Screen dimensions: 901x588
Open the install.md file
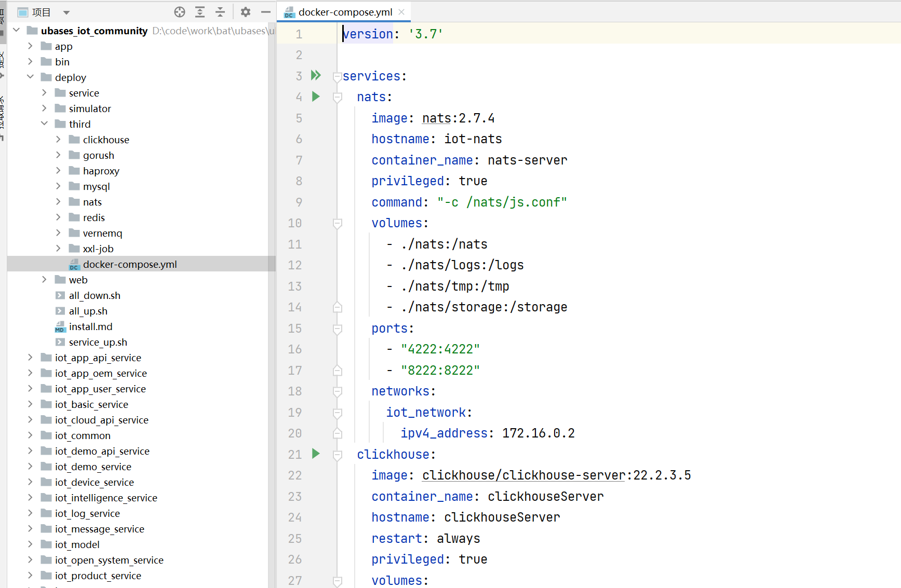pyautogui.click(x=90, y=326)
